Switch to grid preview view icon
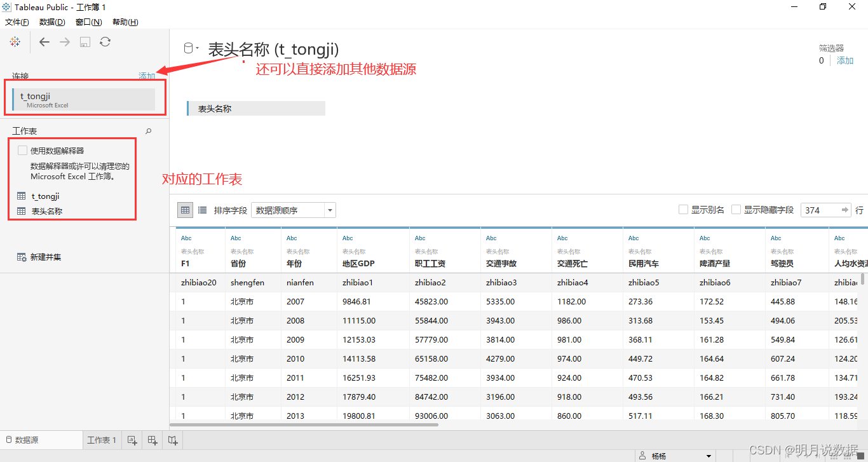868x462 pixels. tap(185, 210)
